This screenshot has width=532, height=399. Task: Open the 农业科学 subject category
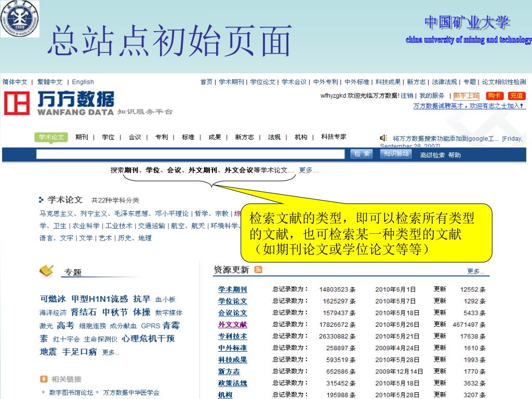(x=86, y=225)
